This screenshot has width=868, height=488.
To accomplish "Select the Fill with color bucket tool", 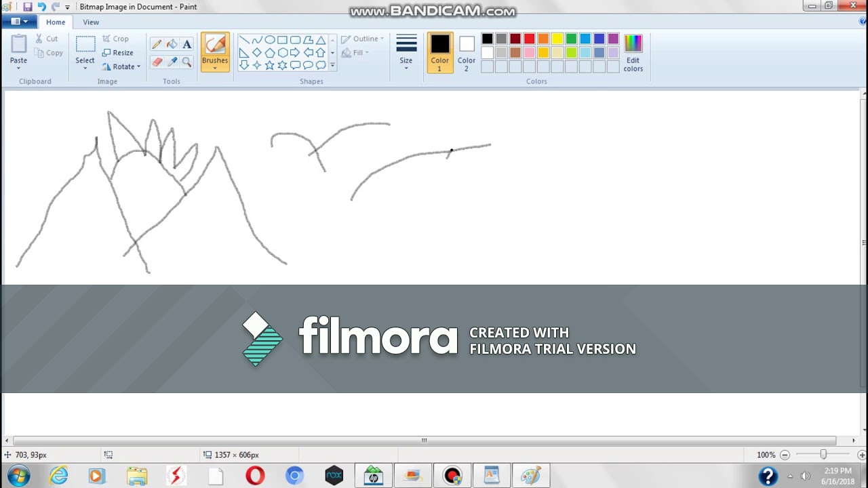I will click(x=172, y=44).
